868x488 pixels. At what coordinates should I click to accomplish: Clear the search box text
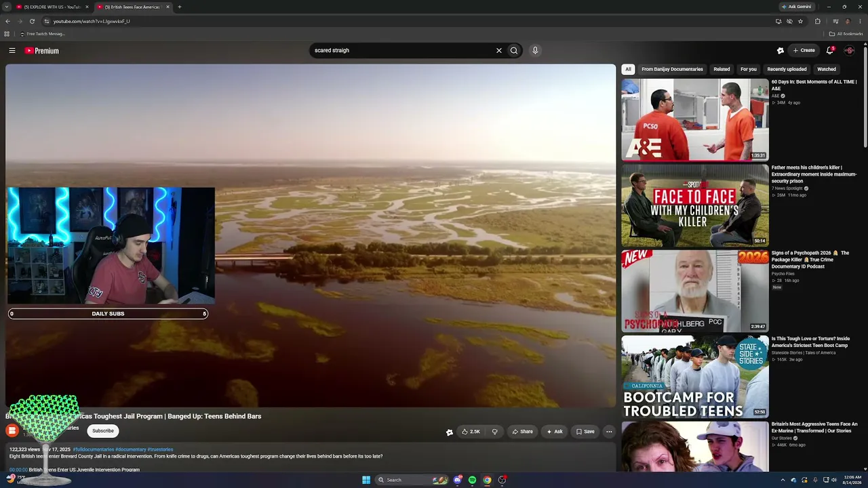coord(499,50)
